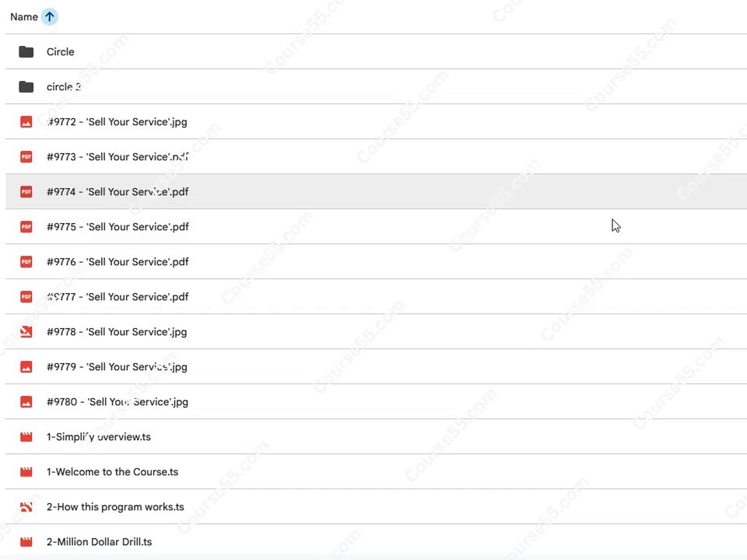Click PDF icon for #9776 file
Screen dimensions: 747x560
click(26, 262)
